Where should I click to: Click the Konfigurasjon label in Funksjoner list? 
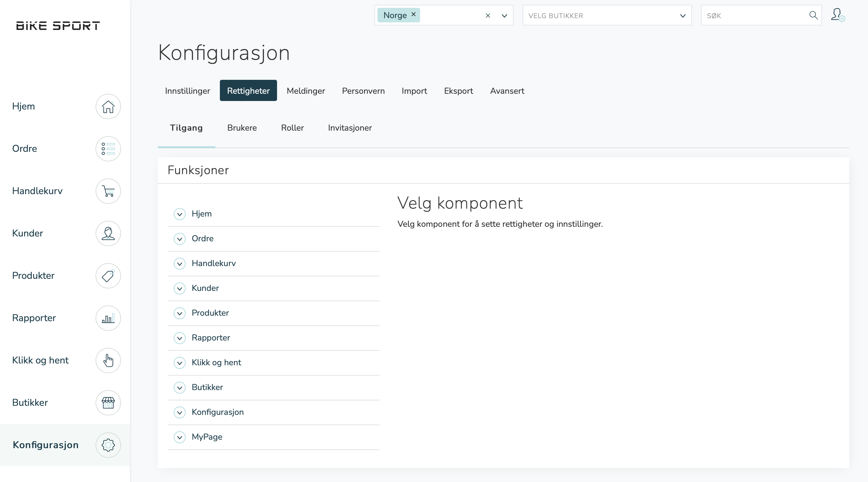coord(217,412)
